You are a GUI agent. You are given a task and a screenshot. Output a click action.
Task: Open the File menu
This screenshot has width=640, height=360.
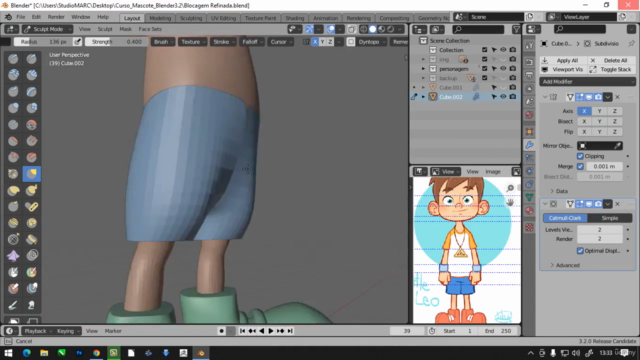coord(20,17)
